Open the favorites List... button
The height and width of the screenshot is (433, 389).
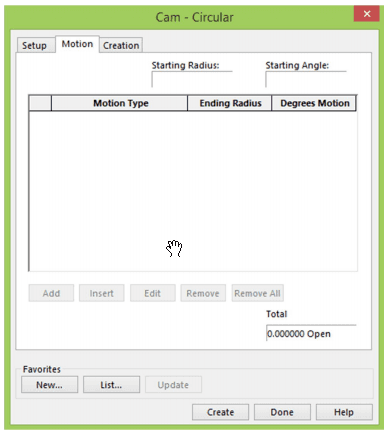111,385
